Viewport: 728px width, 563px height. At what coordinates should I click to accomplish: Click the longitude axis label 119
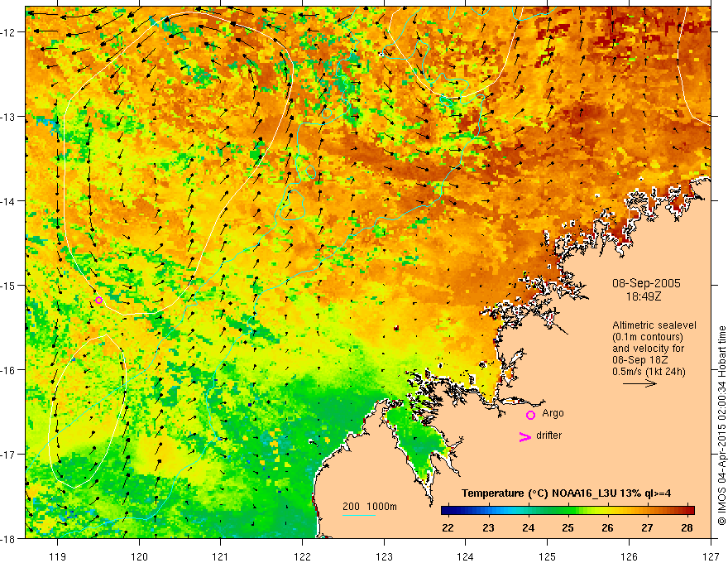58,556
